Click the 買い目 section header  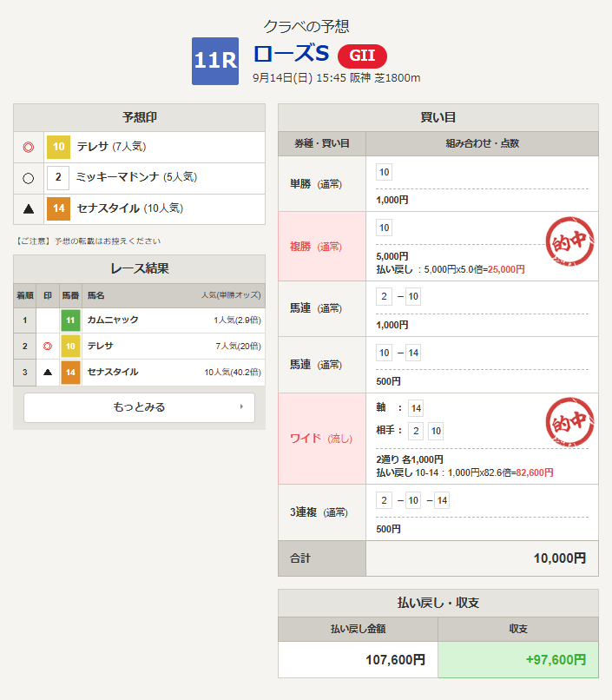tap(438, 117)
